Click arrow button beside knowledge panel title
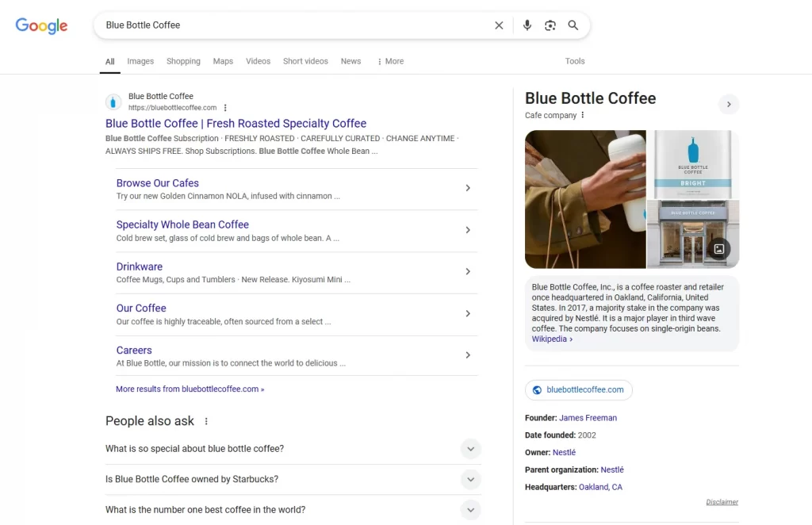The image size is (812, 525). pos(729,105)
